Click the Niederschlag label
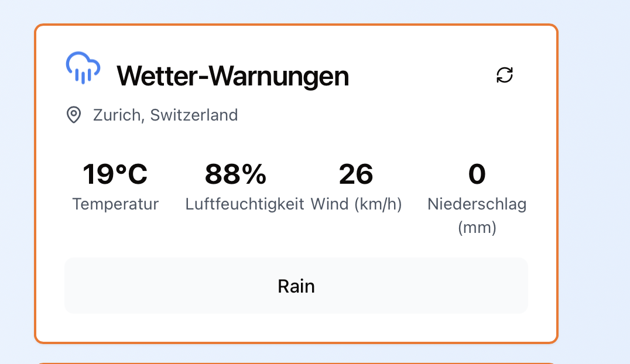630x364 pixels. coord(477,204)
